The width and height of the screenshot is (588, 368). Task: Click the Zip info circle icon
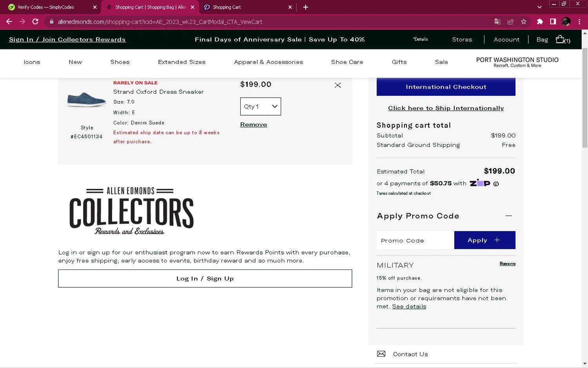point(496,184)
